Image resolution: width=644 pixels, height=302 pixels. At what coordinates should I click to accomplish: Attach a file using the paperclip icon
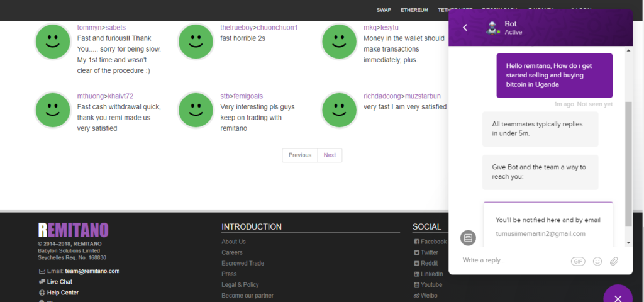614,261
